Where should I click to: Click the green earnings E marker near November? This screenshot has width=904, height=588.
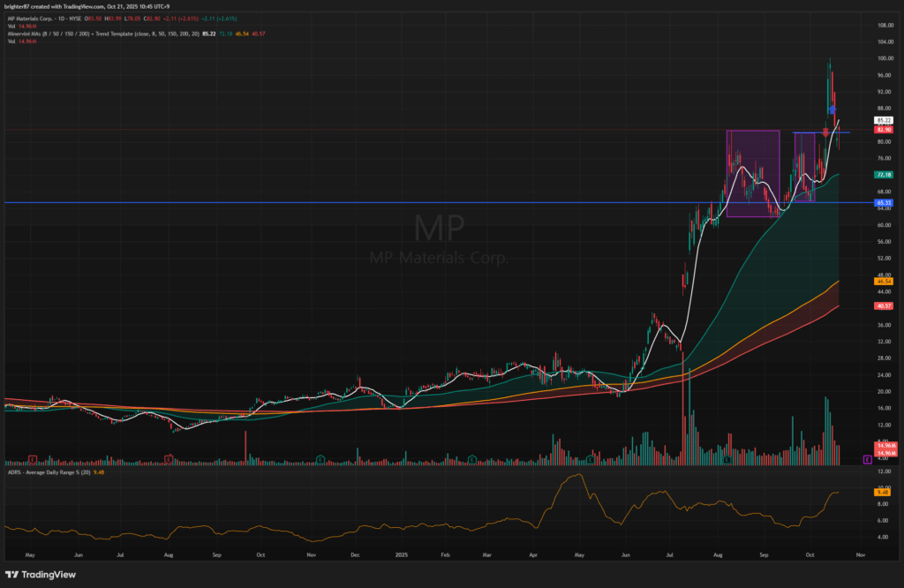pos(319,459)
